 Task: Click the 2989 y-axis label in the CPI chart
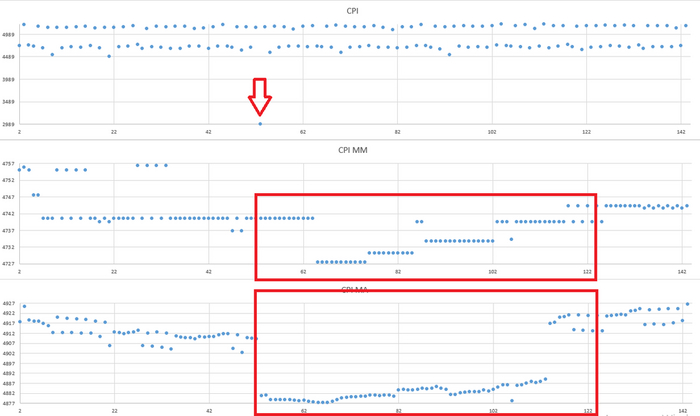pos(8,125)
